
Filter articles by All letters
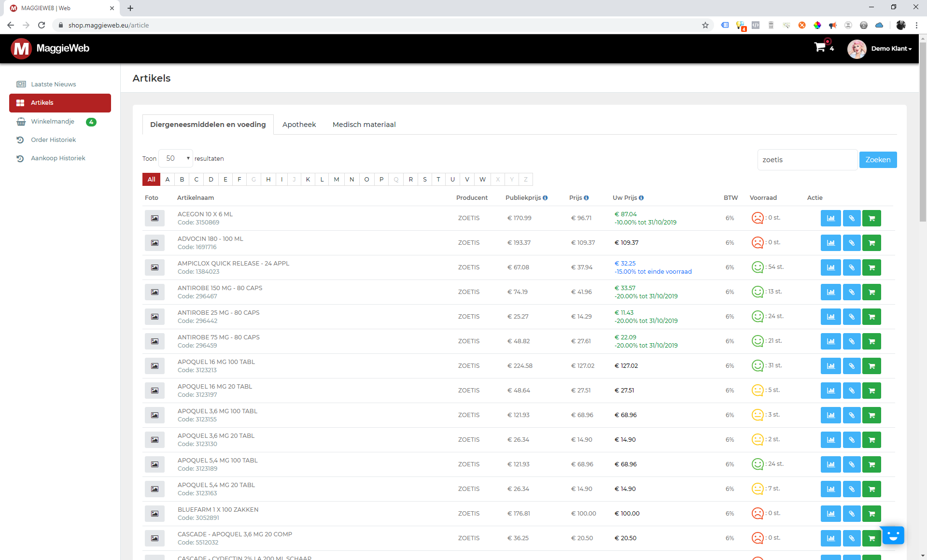click(151, 179)
